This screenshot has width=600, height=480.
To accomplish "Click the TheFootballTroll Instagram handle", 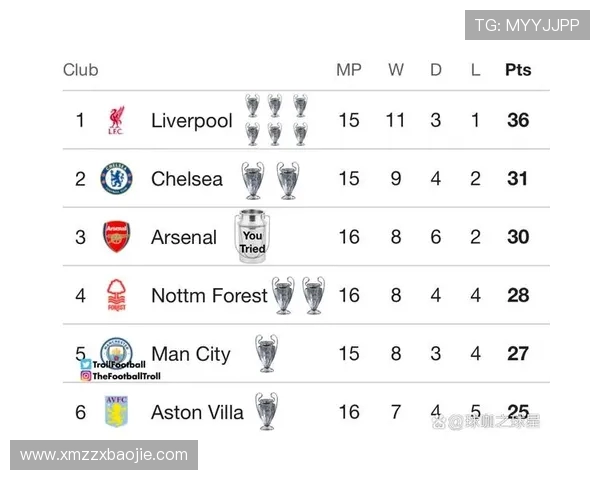I will pos(121,376).
